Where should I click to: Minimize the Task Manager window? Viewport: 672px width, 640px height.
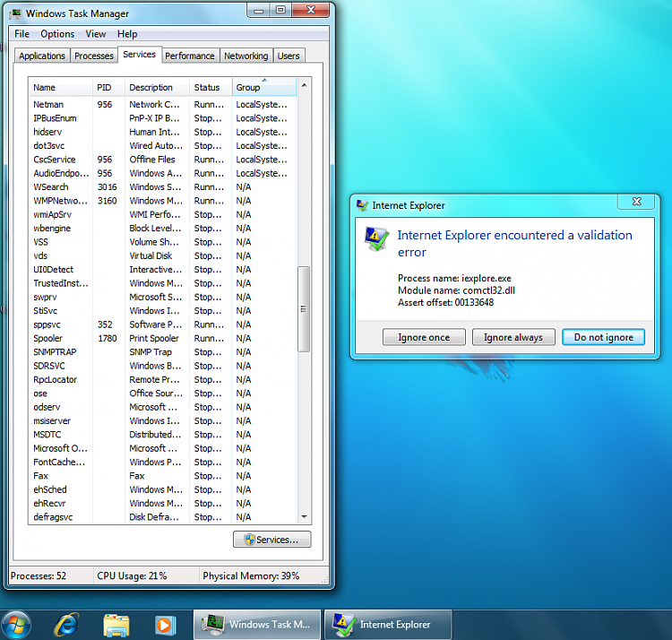tap(258, 10)
